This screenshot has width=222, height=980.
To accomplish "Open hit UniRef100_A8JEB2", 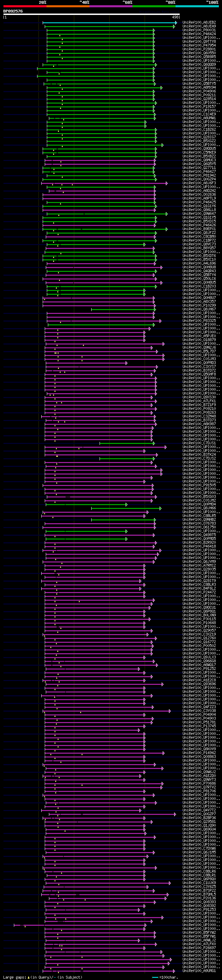I will 199,23.
